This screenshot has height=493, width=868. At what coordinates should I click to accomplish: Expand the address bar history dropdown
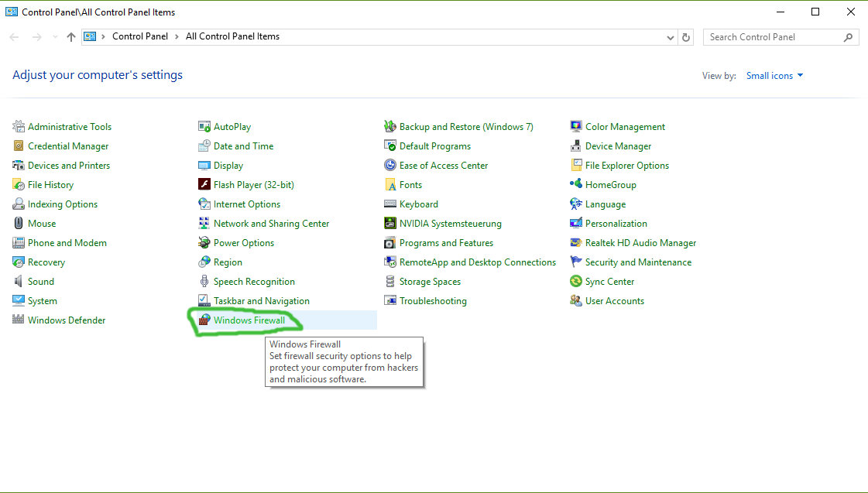click(671, 37)
